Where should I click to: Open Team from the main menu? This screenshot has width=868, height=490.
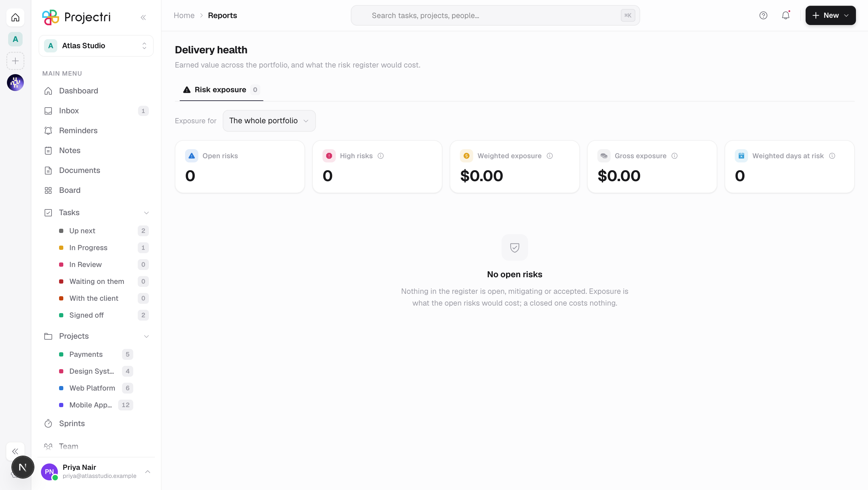(96, 447)
